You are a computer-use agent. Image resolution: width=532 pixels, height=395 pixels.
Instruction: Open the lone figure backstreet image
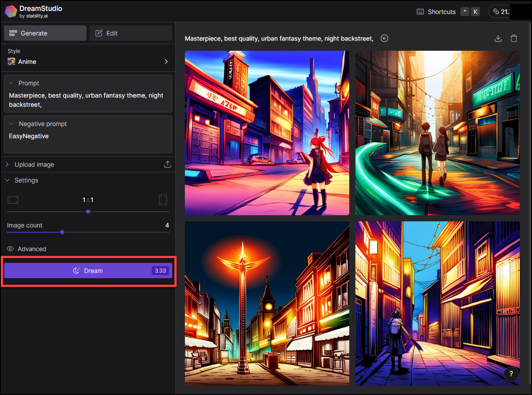[438, 304]
